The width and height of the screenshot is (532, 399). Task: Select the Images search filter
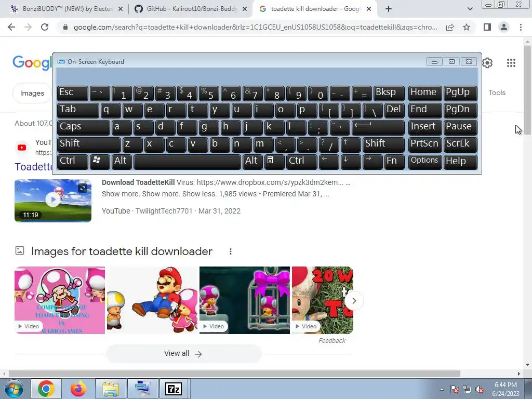[x=32, y=93]
